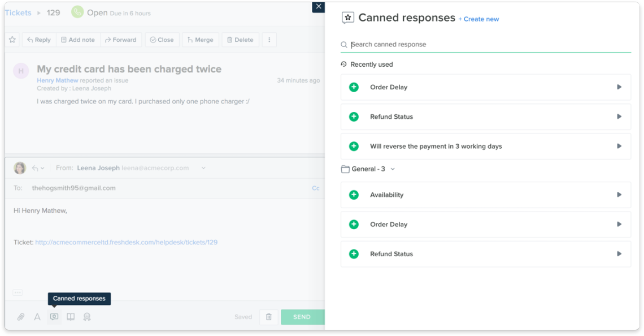Open text formatting options icon
This screenshot has height=336, width=644.
pyautogui.click(x=37, y=317)
